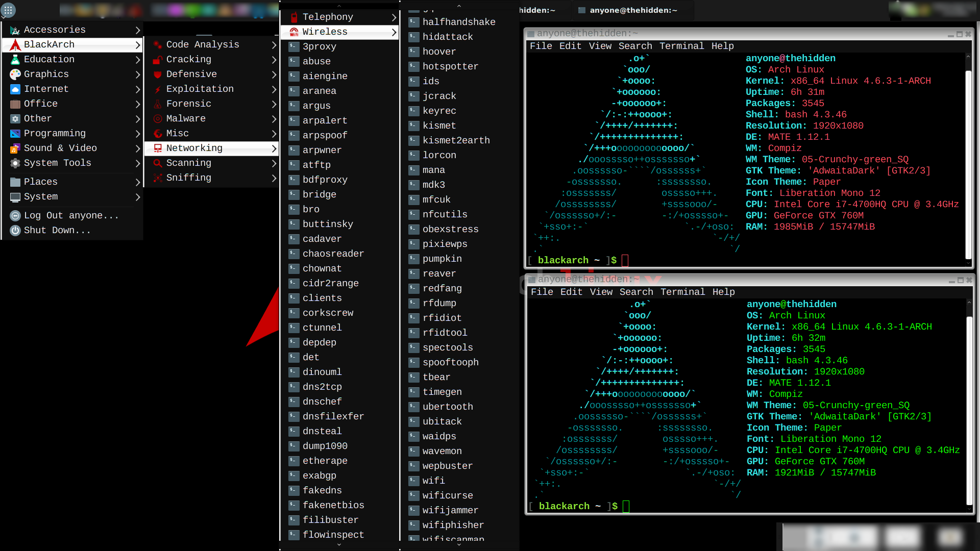Click the Sound & Video music icon

click(15, 148)
